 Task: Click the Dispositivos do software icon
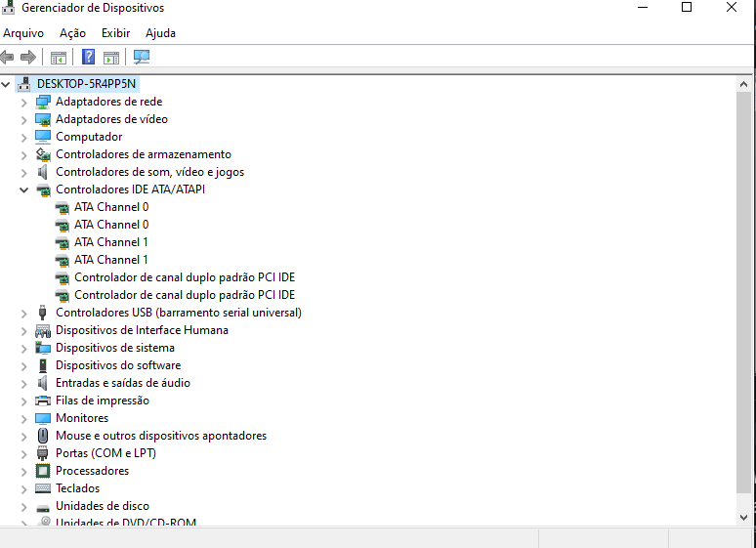click(43, 365)
